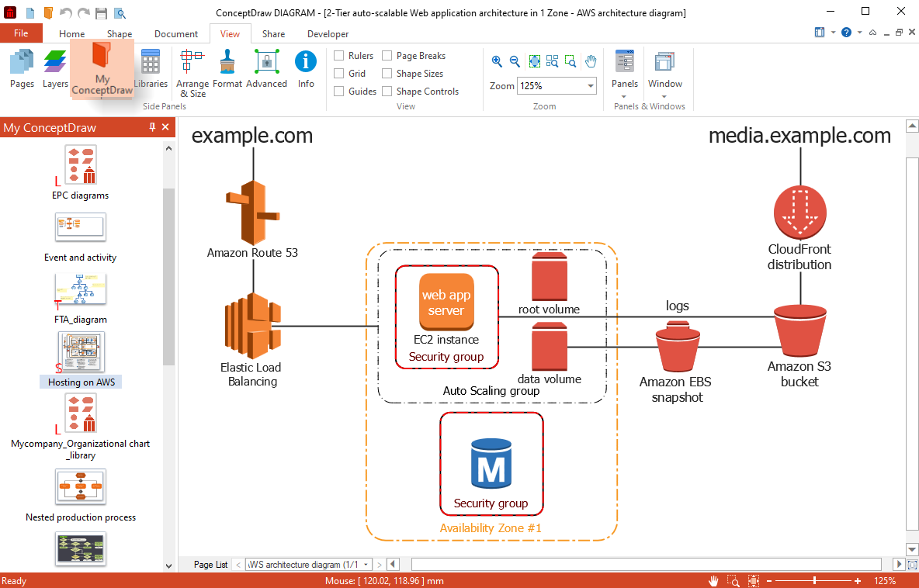919x588 pixels.
Task: Enable the Grid checkbox
Action: tap(338, 73)
